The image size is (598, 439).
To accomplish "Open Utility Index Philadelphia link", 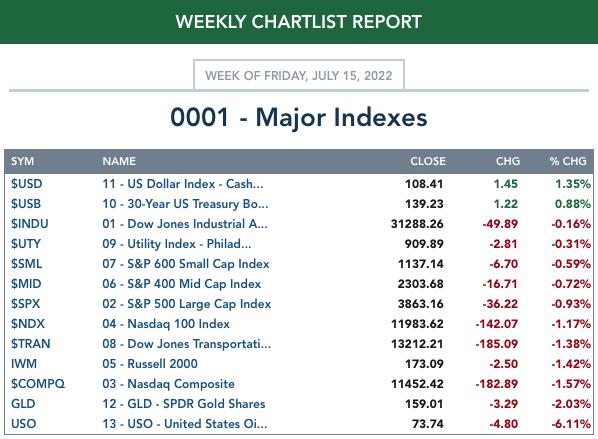I will (177, 244).
